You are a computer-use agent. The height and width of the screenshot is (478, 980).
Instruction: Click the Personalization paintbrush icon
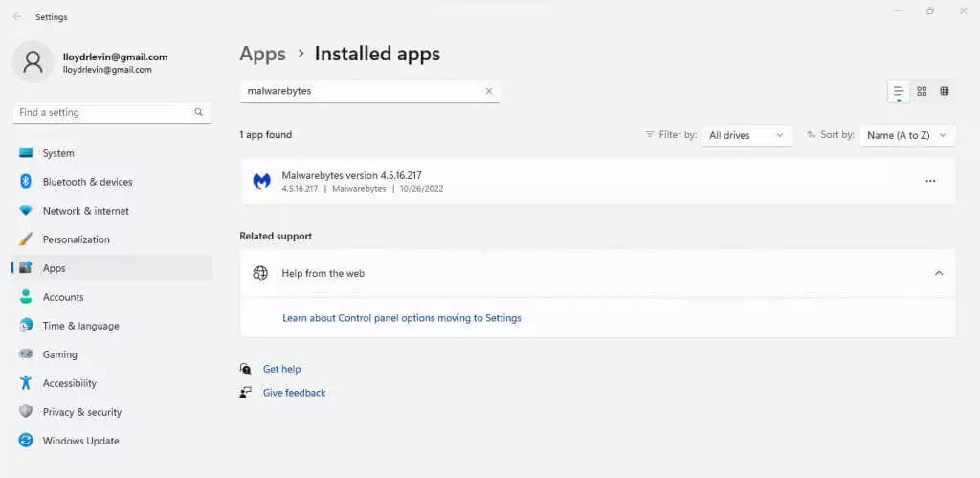coord(26,239)
